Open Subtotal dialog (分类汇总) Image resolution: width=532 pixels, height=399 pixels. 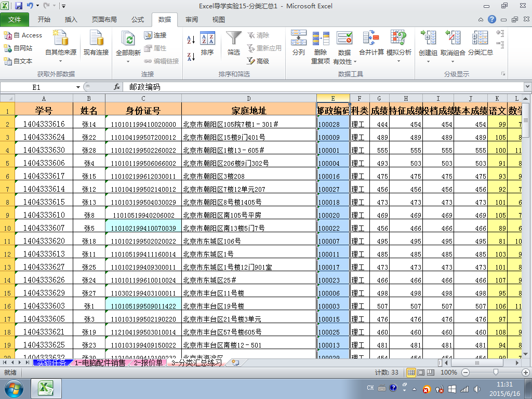[481, 43]
